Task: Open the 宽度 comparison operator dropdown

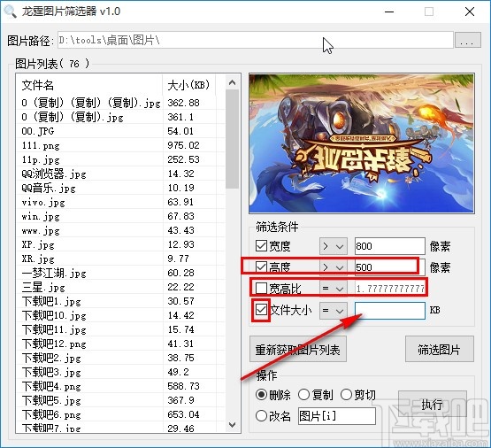Action: click(x=334, y=246)
